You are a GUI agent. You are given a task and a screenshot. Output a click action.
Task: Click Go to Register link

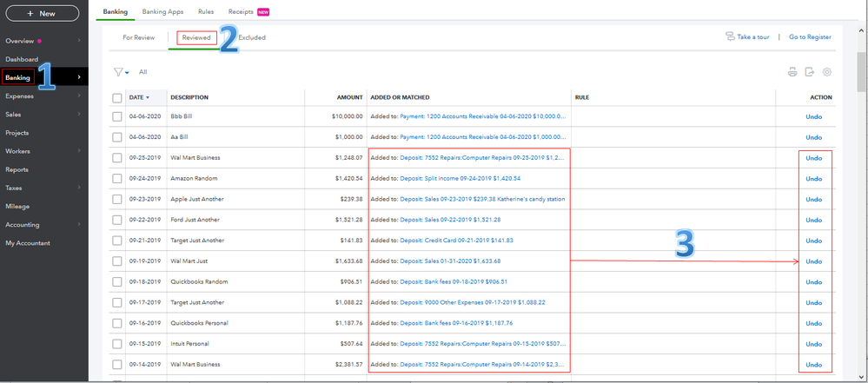(x=810, y=37)
